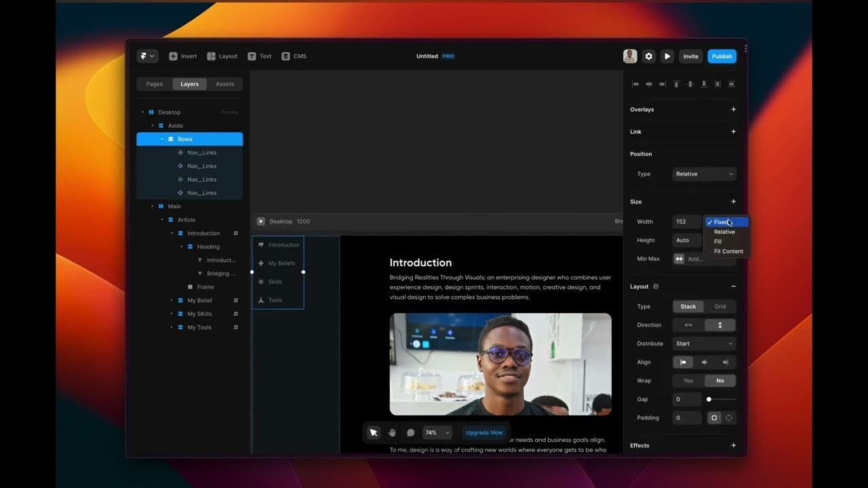Open the CMS icon in the toolbar
Screen dimensions: 868x488
[x=285, y=56]
